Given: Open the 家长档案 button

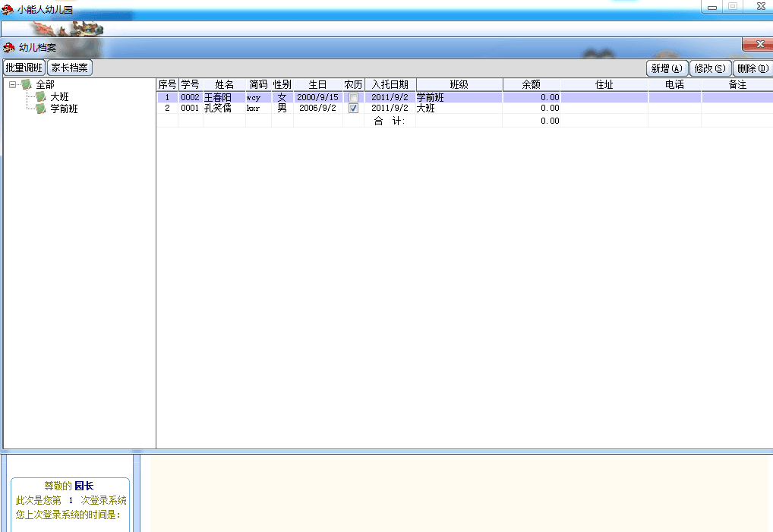Looking at the screenshot, I should tap(70, 68).
